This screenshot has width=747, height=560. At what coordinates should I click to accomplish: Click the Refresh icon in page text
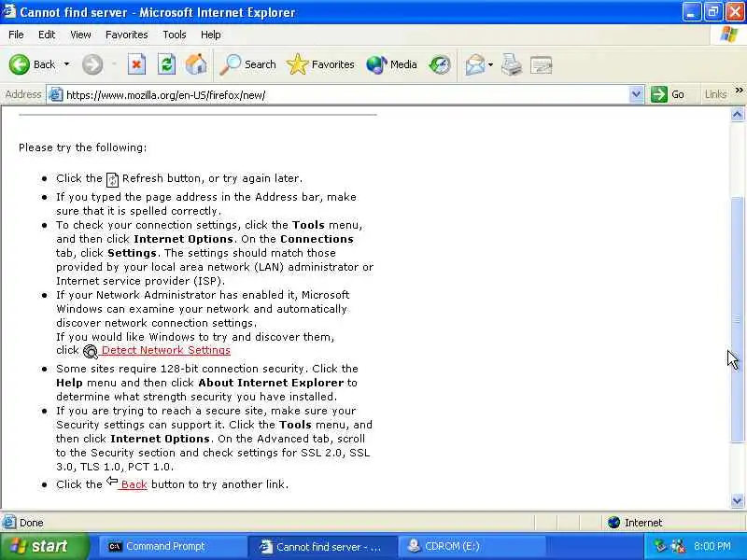(112, 179)
